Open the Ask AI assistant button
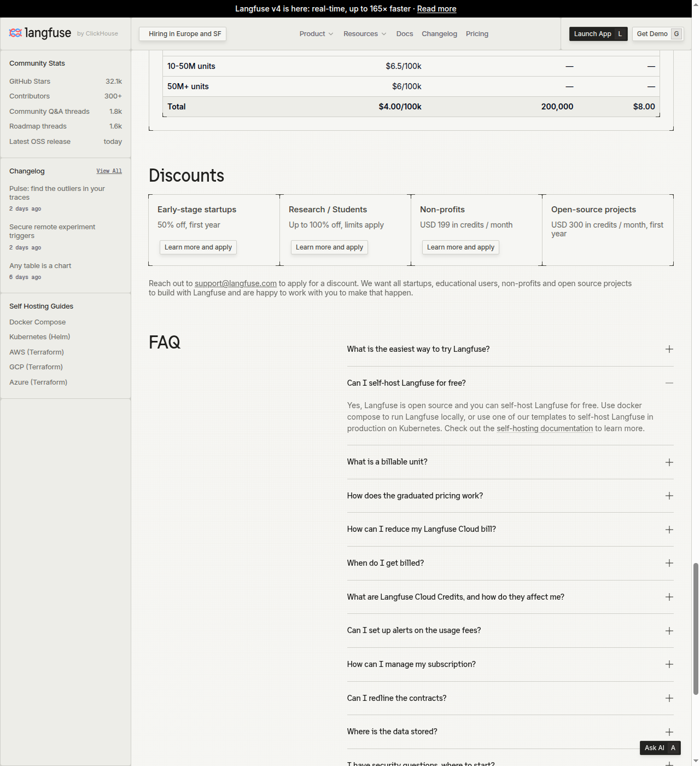This screenshot has height=766, width=700. point(660,748)
